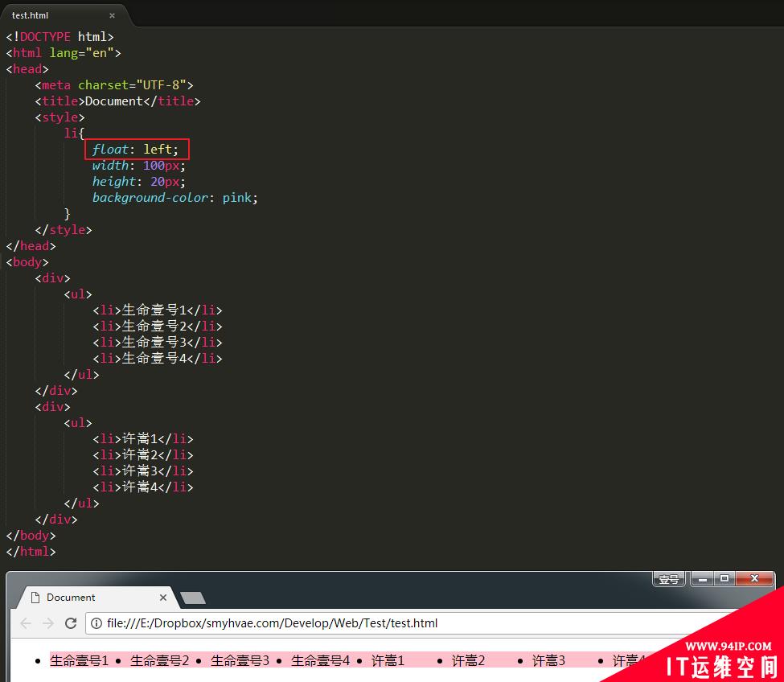The width and height of the screenshot is (784, 682).
Task: Click the 壹号 profile button
Action: pyautogui.click(x=668, y=579)
